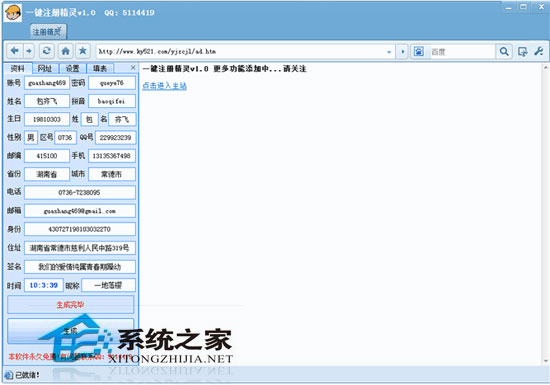
Task: Click the 姓名 field 包齐飞
Action: 47,101
